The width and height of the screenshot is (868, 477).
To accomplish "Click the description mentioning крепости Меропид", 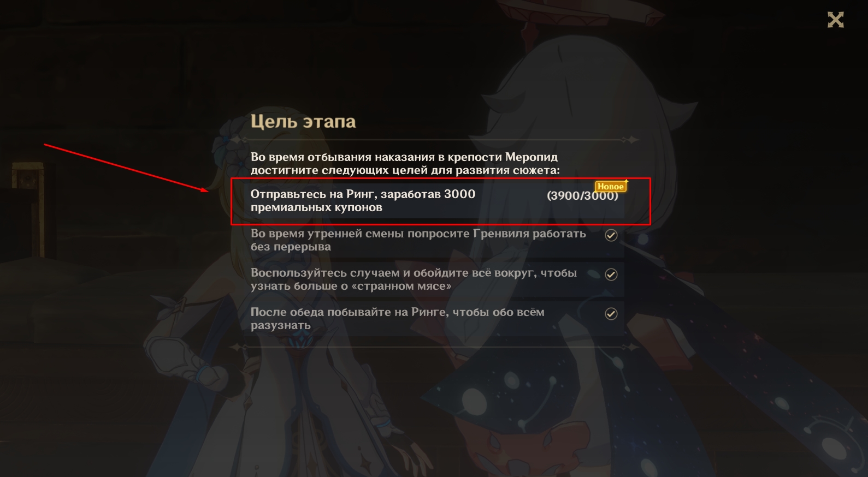I will point(405,164).
